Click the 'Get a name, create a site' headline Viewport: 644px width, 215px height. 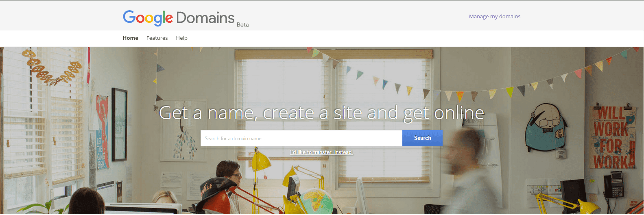tap(321, 113)
